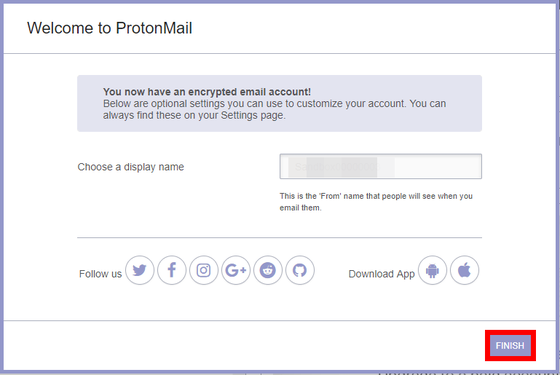Click the 'Choose a display name' label
560x375 pixels.
(131, 167)
